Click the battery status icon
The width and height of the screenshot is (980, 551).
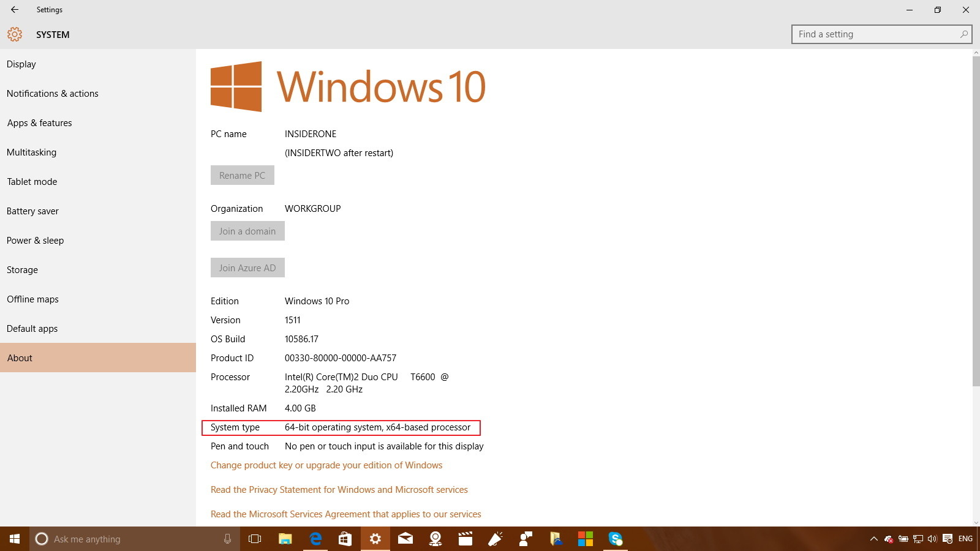click(x=902, y=539)
